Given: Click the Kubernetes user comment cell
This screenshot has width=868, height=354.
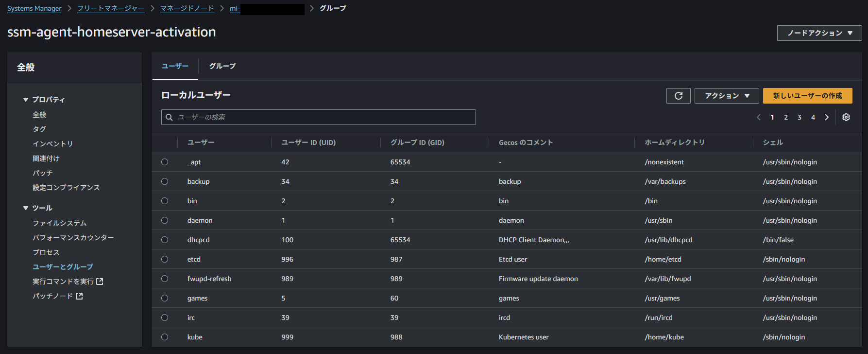Looking at the screenshot, I should point(524,337).
